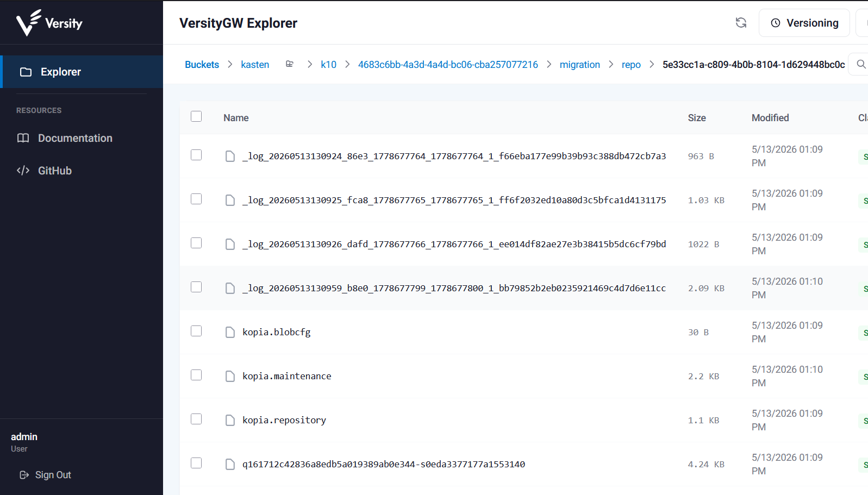Toggle the select-all checkbox in header
This screenshot has height=495, width=868.
click(196, 116)
